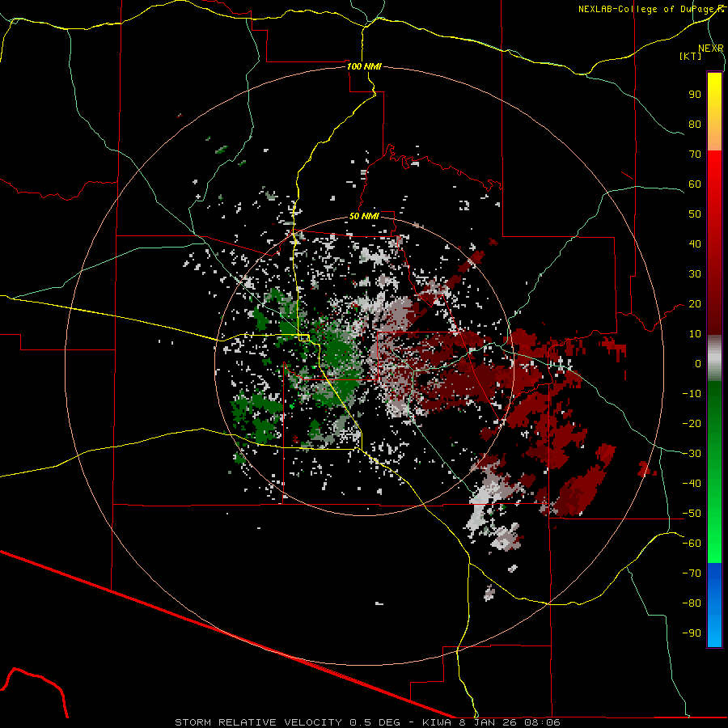This screenshot has height=728, width=728.
Task: Click the -10 value on the velocity scale
Action: click(x=692, y=394)
